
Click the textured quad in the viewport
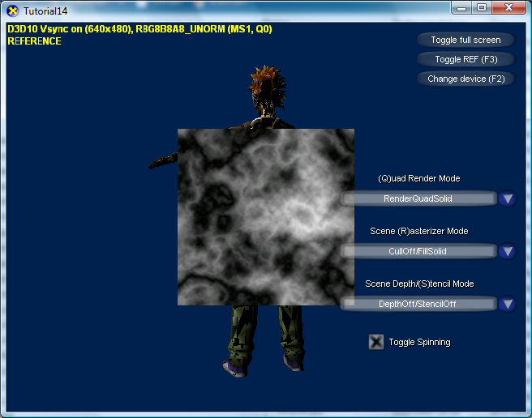(x=266, y=217)
